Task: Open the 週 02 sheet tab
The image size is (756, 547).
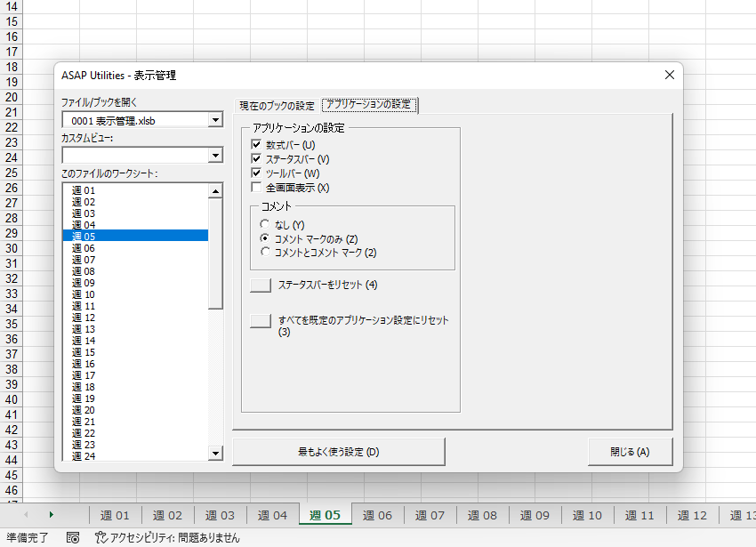Action: tap(167, 515)
